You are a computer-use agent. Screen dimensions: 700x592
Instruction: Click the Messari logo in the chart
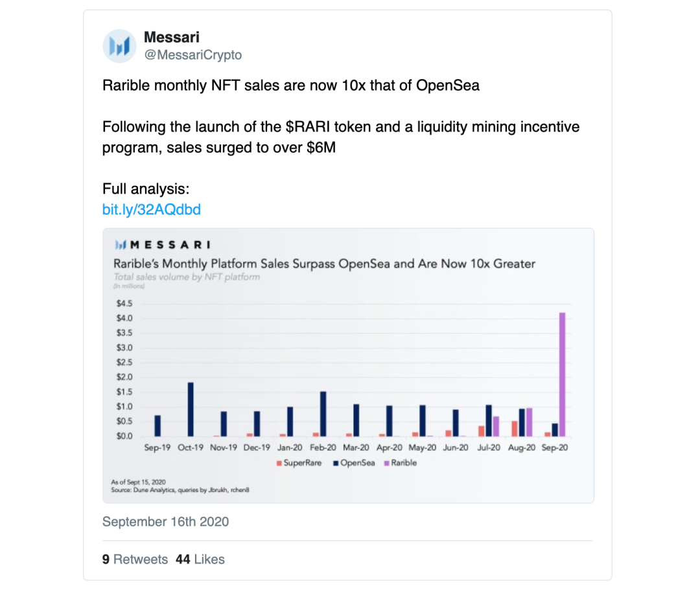click(163, 244)
